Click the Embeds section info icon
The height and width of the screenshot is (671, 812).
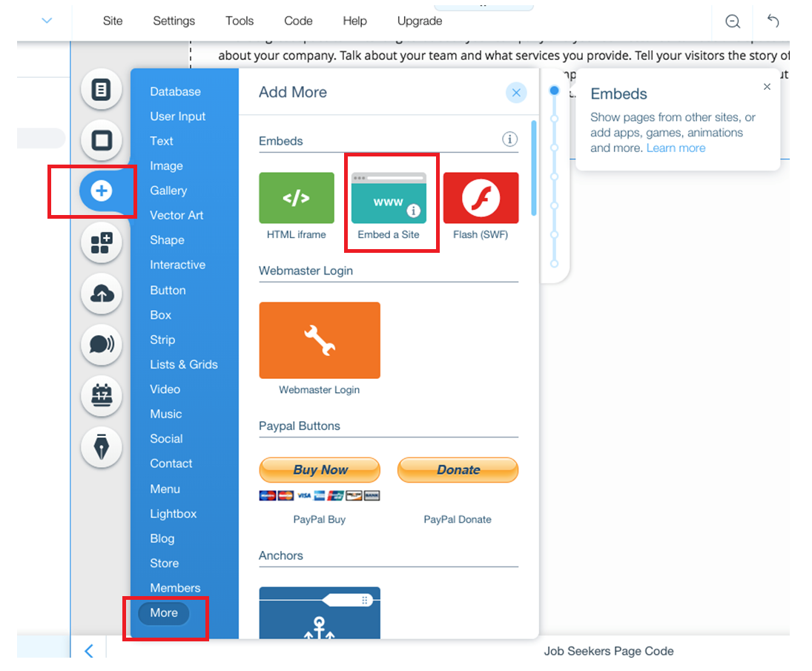(x=509, y=139)
